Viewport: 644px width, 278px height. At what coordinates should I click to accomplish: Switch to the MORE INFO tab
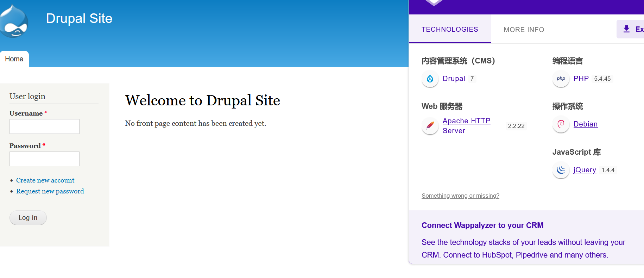[524, 30]
